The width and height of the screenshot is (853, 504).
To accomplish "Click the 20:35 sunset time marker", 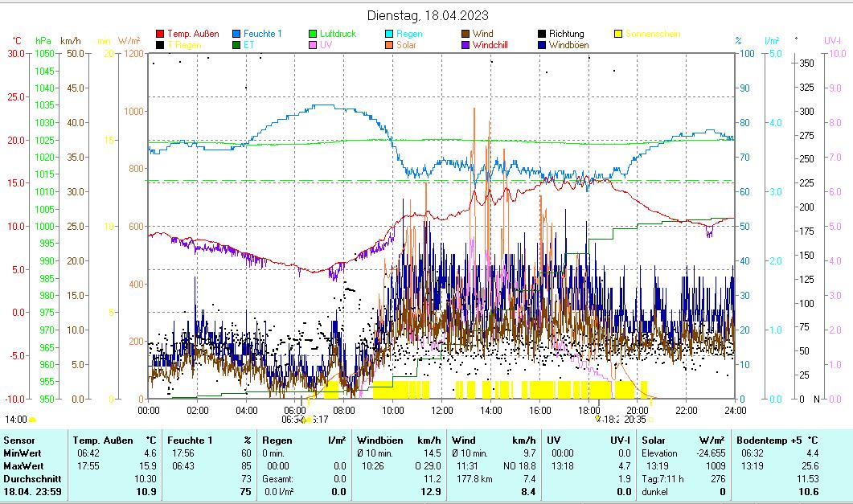I will pyautogui.click(x=634, y=419).
